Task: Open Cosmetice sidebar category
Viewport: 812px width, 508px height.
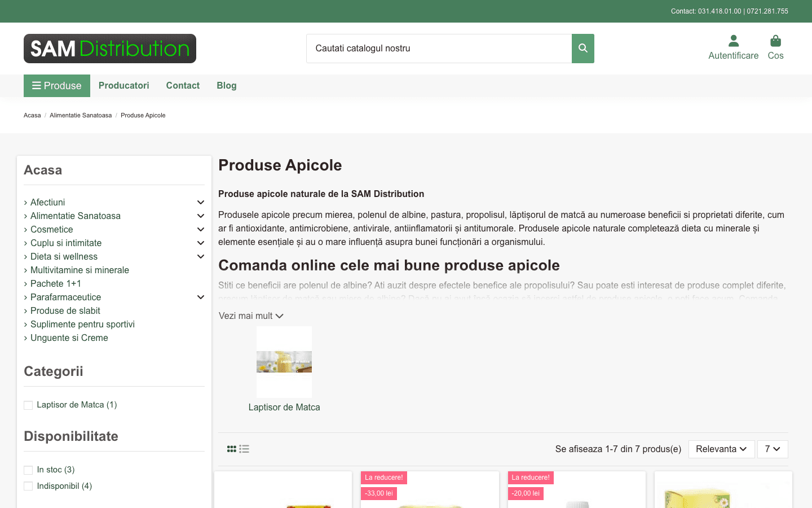Action: (52, 229)
